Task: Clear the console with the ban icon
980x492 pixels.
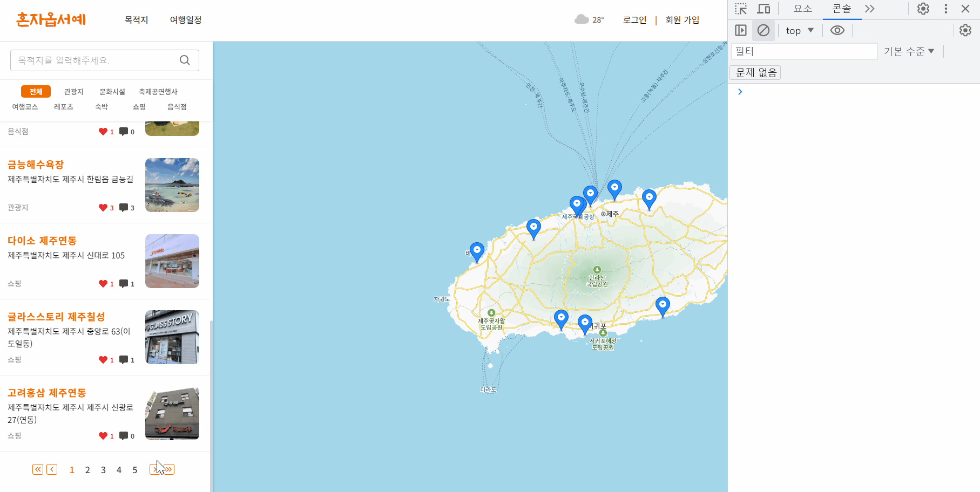Action: 763,30
